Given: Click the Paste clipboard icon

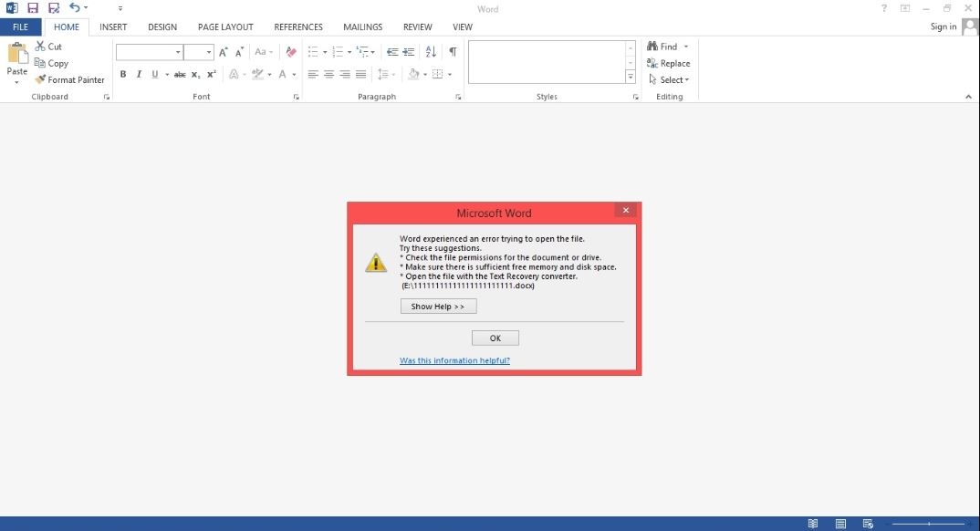Looking at the screenshot, I should click(x=17, y=54).
